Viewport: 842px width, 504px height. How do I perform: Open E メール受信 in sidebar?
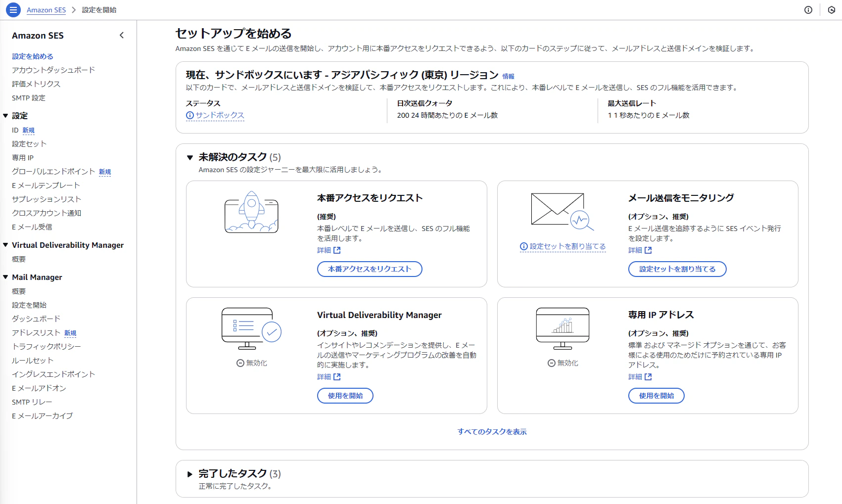pos(32,227)
